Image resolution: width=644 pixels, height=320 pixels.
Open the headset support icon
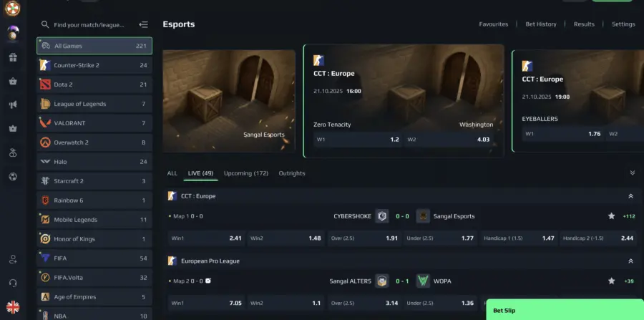[13, 283]
